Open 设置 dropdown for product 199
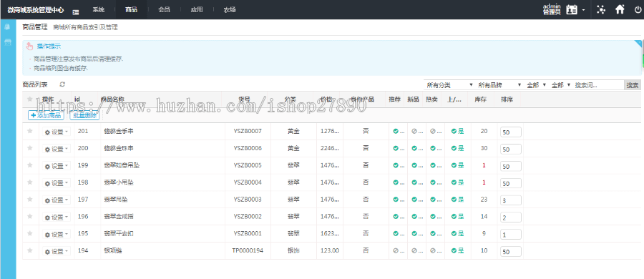Viewport: 644px width, 279px height. [x=57, y=166]
